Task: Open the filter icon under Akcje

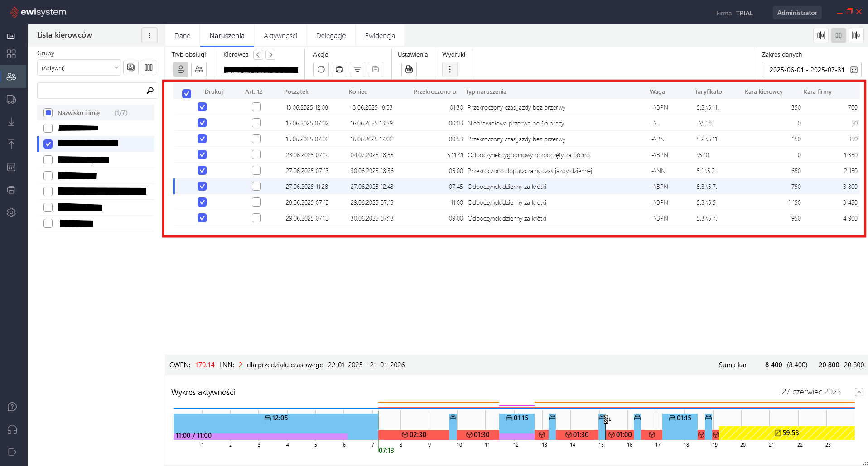Action: click(357, 69)
